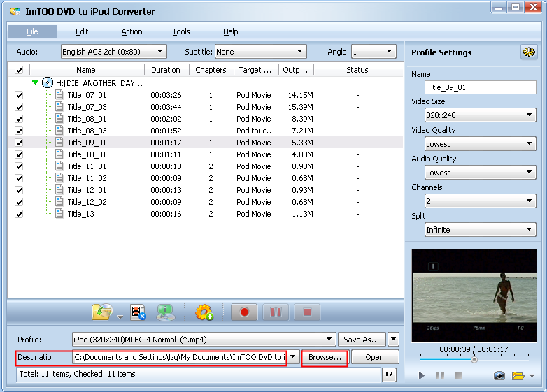Click the file icon of Title_07_01
This screenshot has height=392, width=547.
tap(59, 95)
